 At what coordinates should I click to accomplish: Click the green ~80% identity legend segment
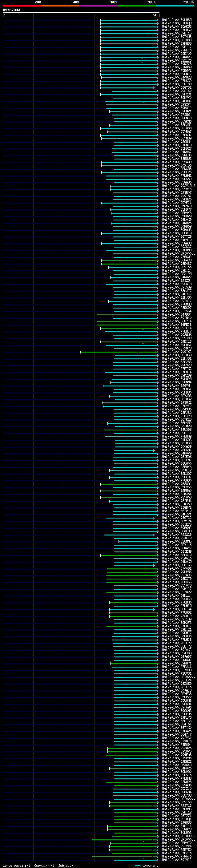tap(137, 6)
